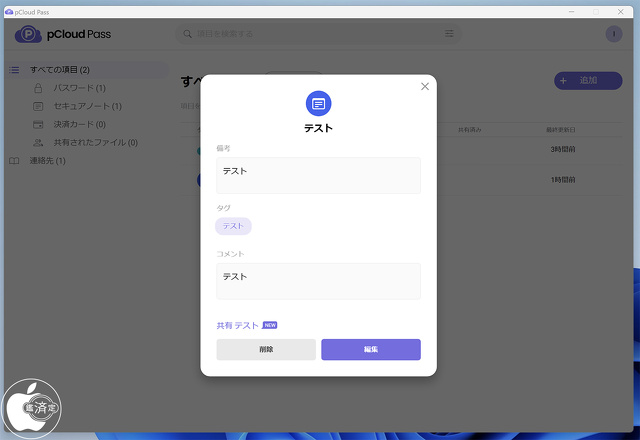Click the book icon beside 連絡先

point(14,161)
